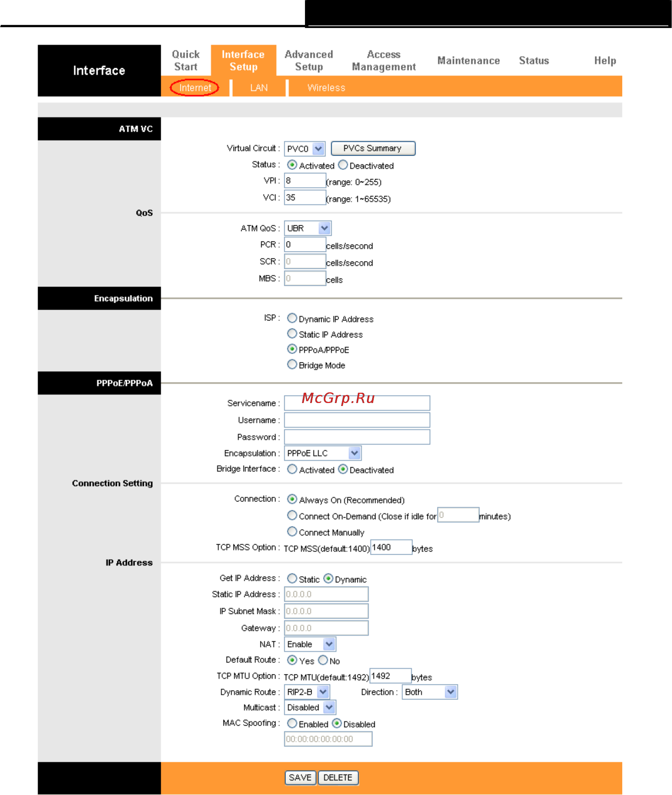
Task: Enable MAC Spoofing radio button
Action: (292, 723)
